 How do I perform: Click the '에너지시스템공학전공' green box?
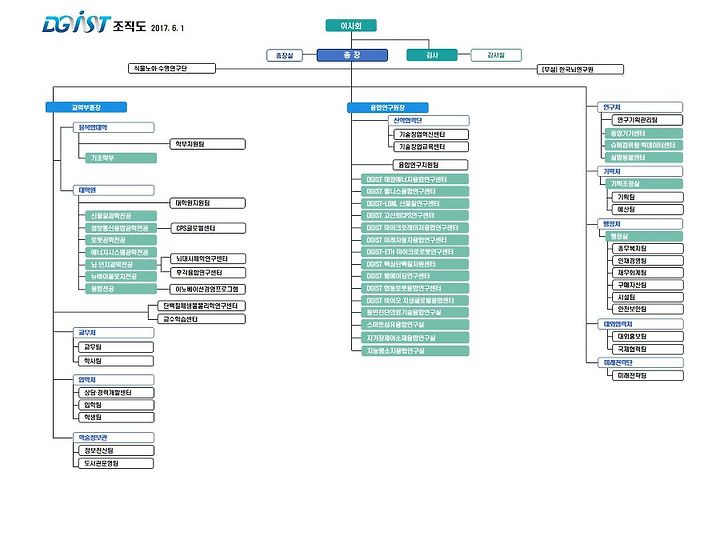[121, 253]
